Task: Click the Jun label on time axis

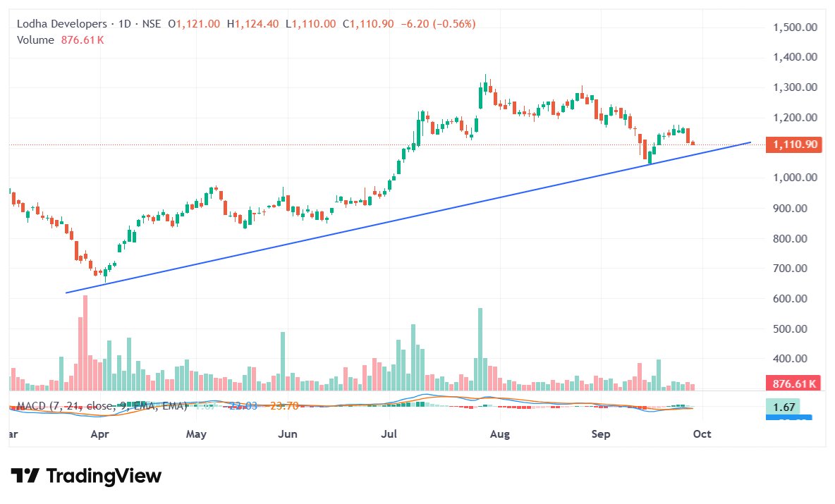Action: [288, 434]
